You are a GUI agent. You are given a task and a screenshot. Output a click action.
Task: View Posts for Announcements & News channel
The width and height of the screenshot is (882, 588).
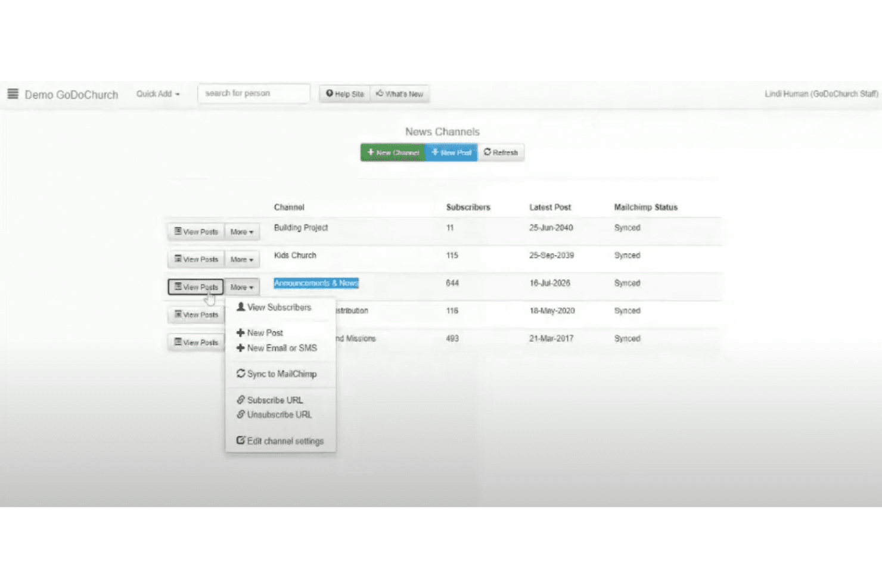196,287
